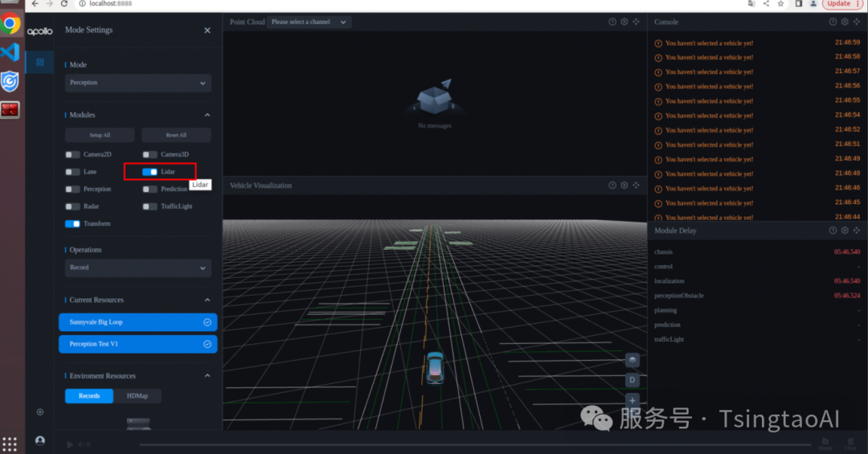Select the Mode Settings sidebar icon

pos(40,62)
